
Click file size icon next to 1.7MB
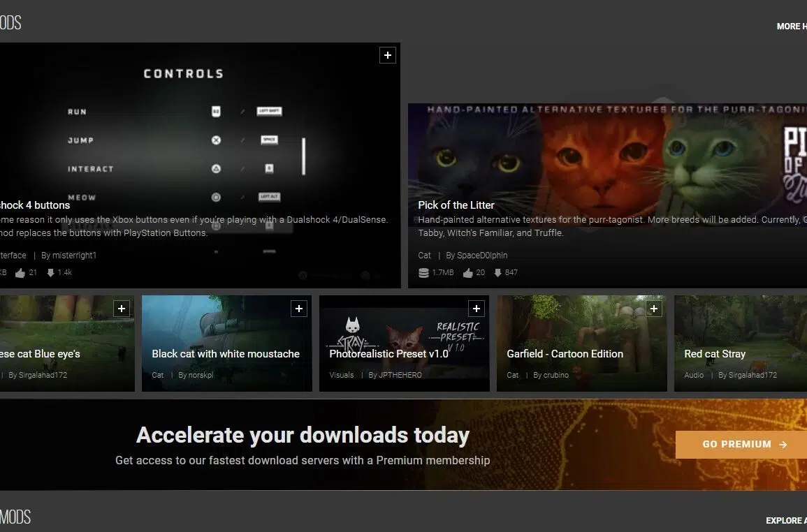(x=423, y=273)
